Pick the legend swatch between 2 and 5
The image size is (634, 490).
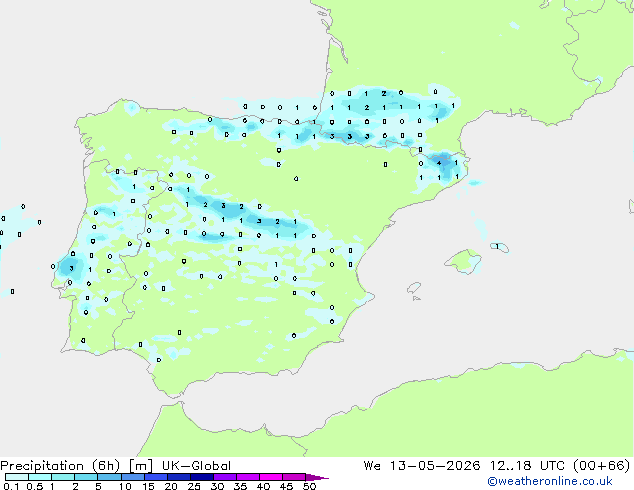coord(86,477)
